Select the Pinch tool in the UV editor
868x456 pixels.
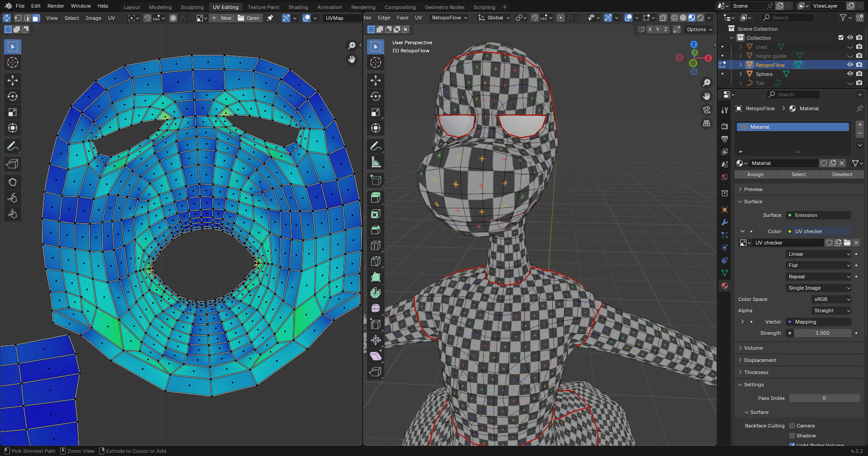(13, 214)
